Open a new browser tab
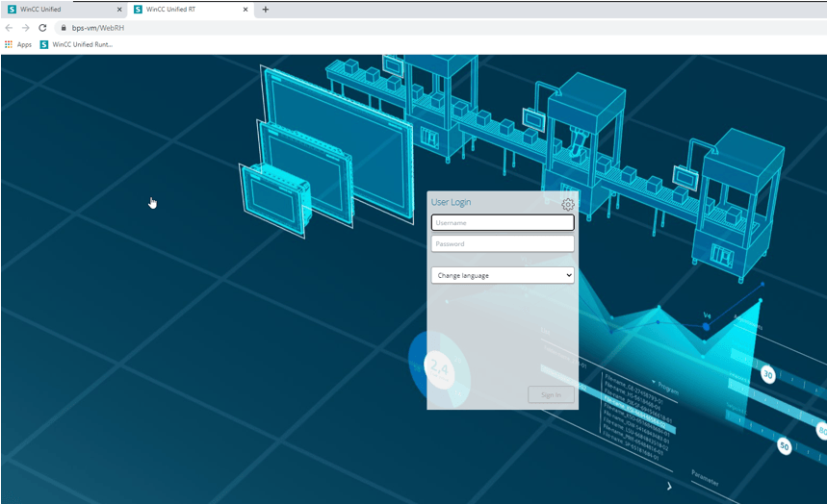827x504 pixels. (x=266, y=10)
